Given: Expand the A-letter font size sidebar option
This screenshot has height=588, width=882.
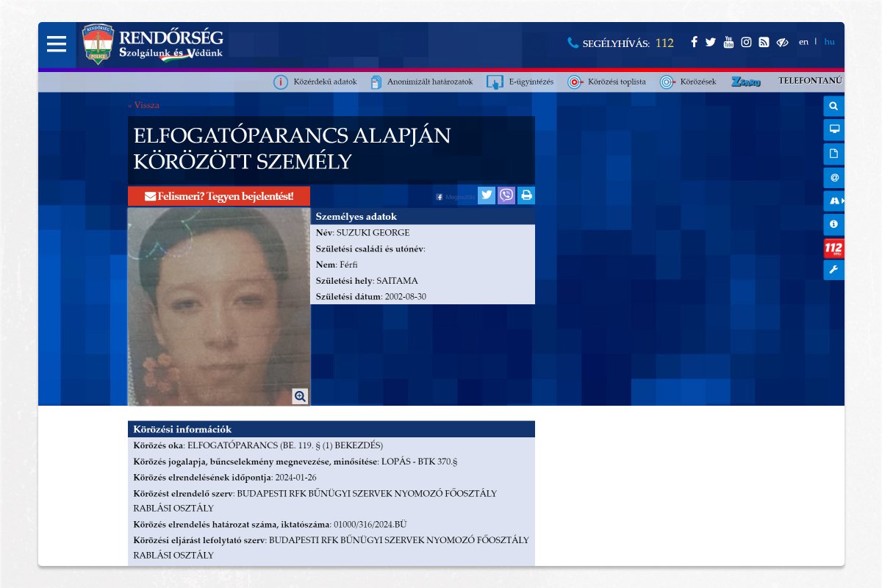Looking at the screenshot, I should tap(833, 201).
